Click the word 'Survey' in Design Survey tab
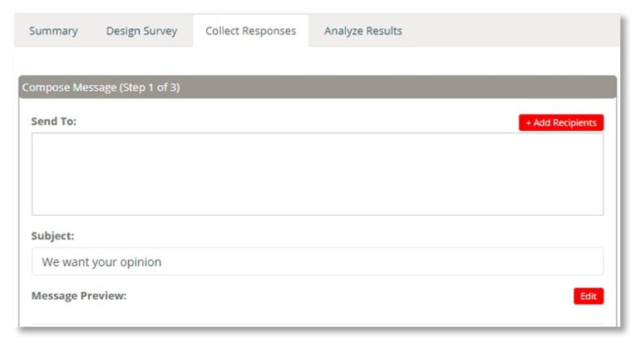 click(161, 31)
